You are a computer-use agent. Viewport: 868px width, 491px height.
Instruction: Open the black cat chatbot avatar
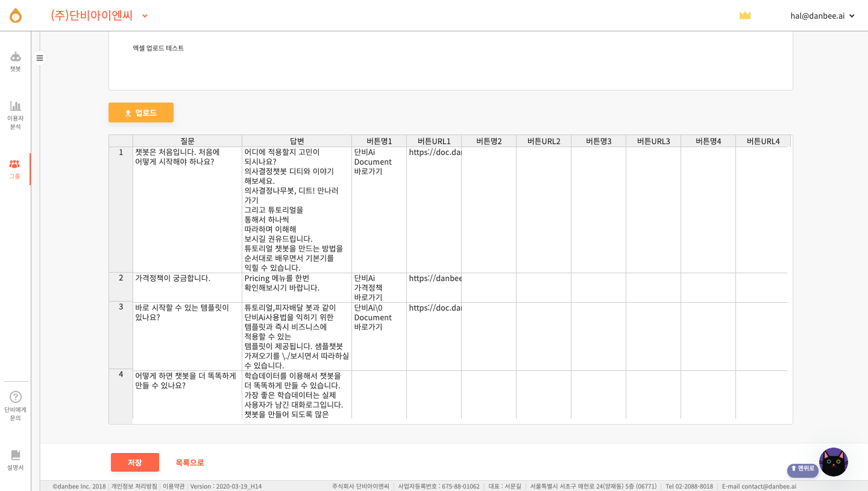834,462
